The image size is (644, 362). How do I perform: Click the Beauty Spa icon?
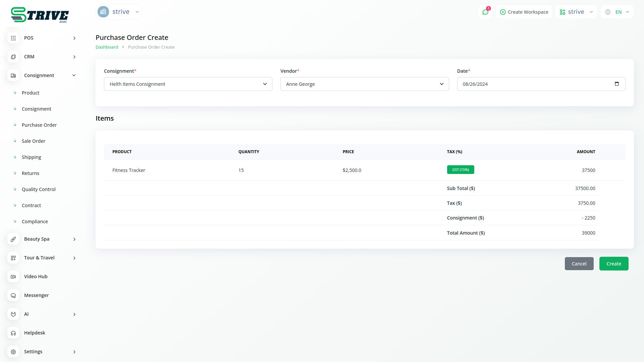tap(13, 239)
